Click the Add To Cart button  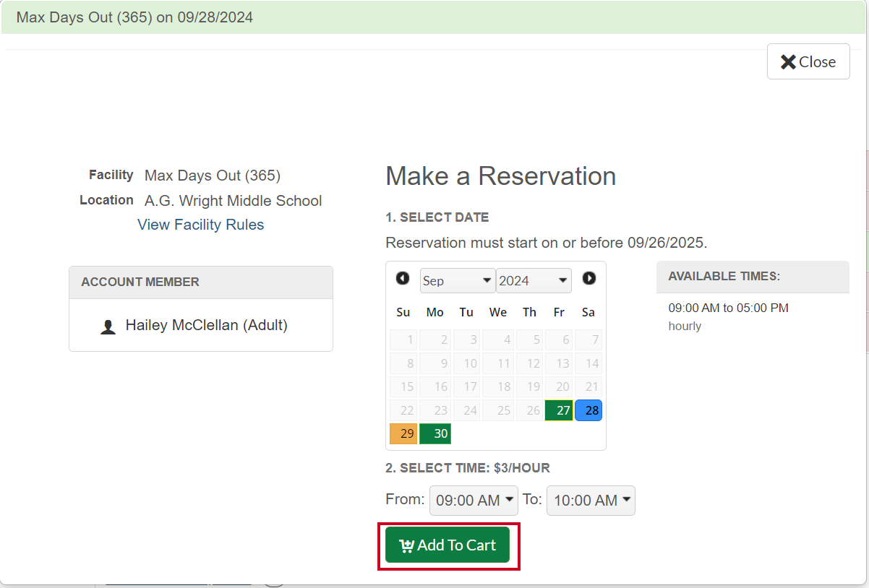pyautogui.click(x=448, y=545)
